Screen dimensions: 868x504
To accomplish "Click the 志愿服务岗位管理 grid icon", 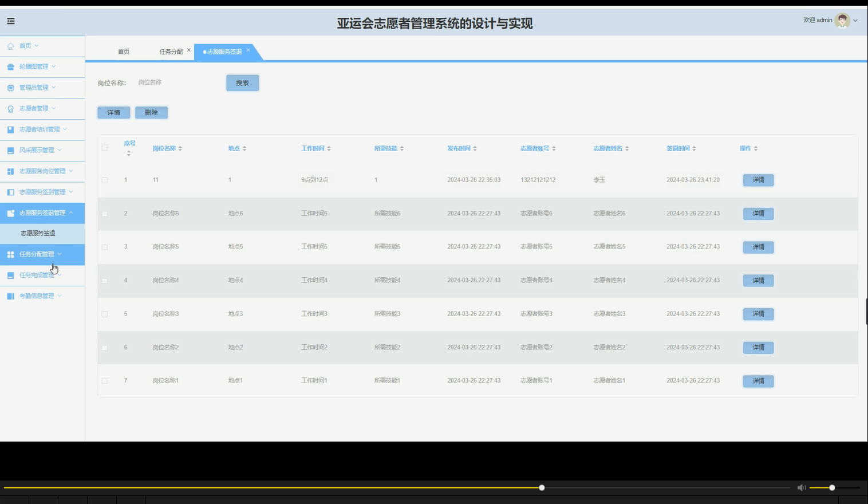I will [10, 171].
